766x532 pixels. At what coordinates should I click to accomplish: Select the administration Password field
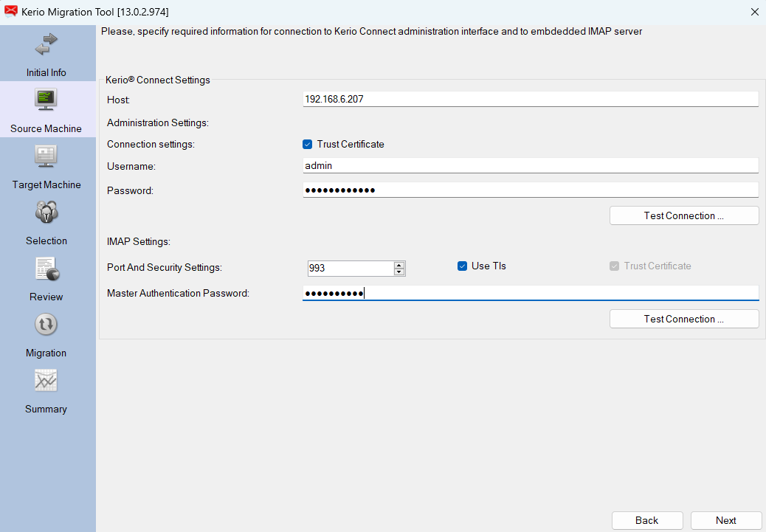click(x=531, y=190)
